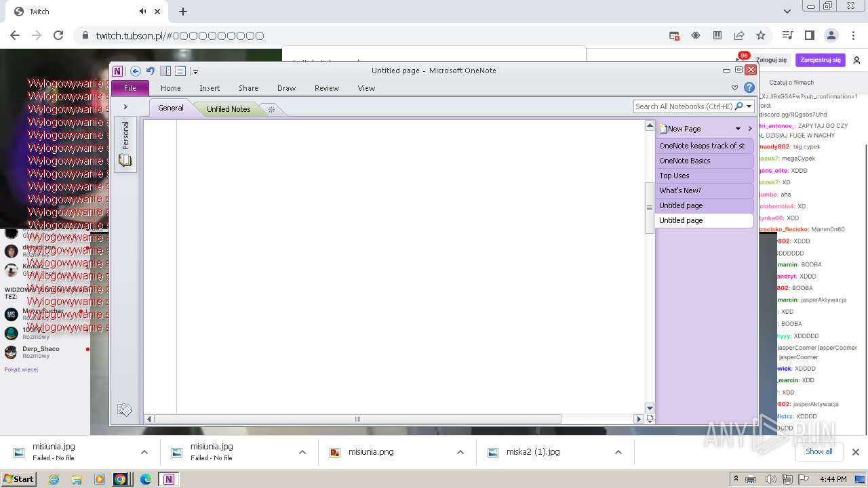
Task: Click the Search All Notebooks field
Action: [684, 106]
